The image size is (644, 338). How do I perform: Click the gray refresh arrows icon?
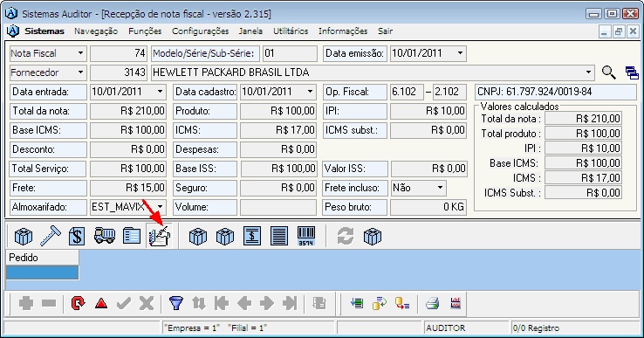pos(346,237)
